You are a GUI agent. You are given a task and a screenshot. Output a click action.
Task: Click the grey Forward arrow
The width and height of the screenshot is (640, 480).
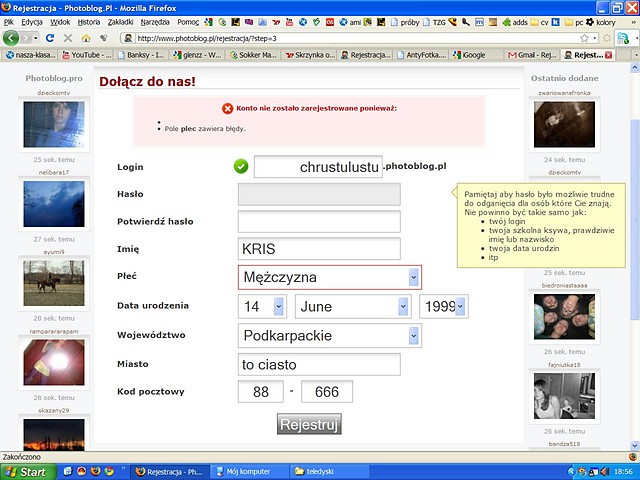tap(26, 38)
